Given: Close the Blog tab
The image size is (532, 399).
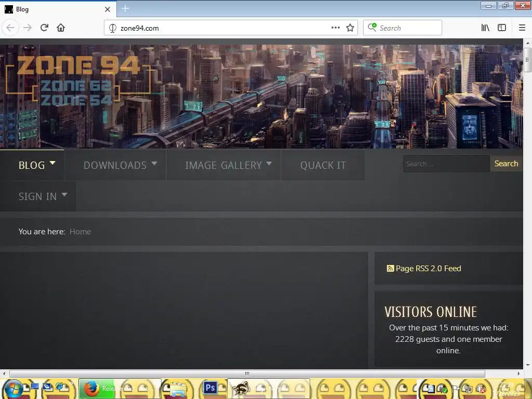Looking at the screenshot, I should click(x=108, y=9).
